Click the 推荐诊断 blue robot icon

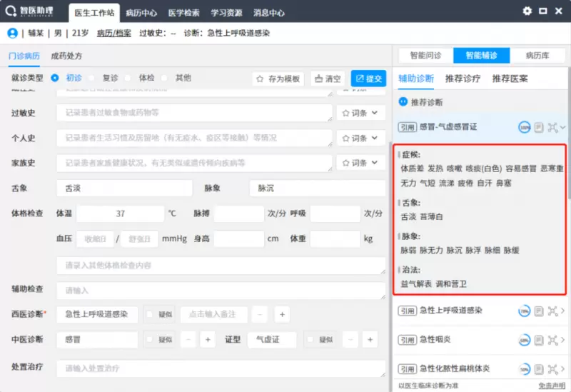click(x=403, y=102)
